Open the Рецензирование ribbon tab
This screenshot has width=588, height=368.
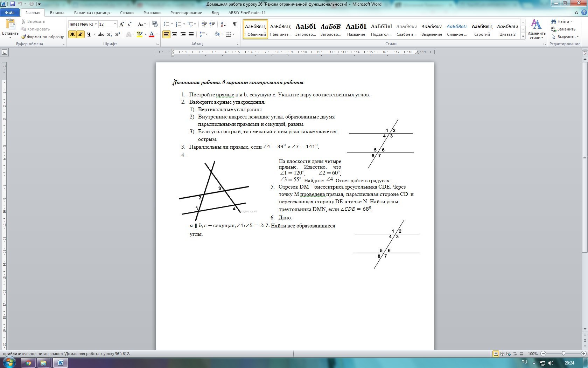click(186, 13)
